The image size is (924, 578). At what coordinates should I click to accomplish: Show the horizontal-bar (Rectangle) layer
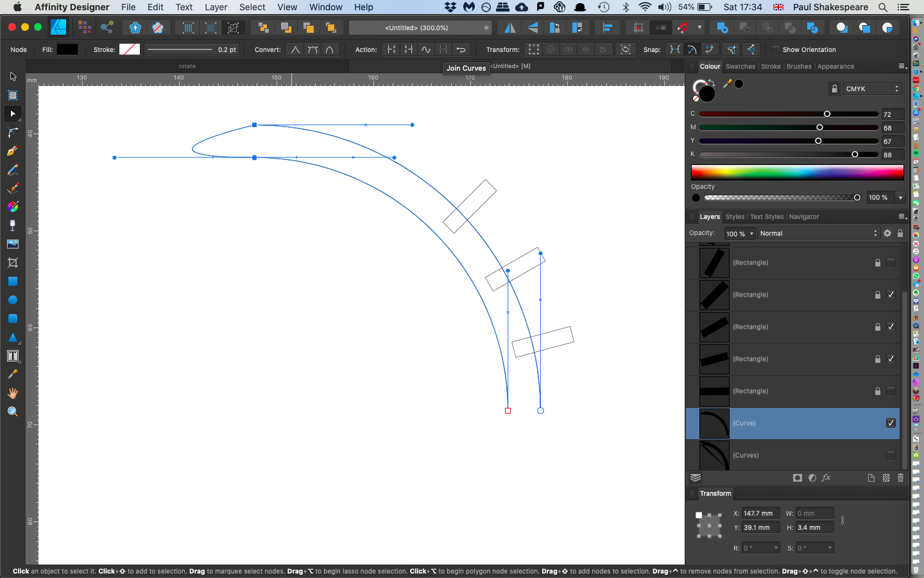[891, 390]
